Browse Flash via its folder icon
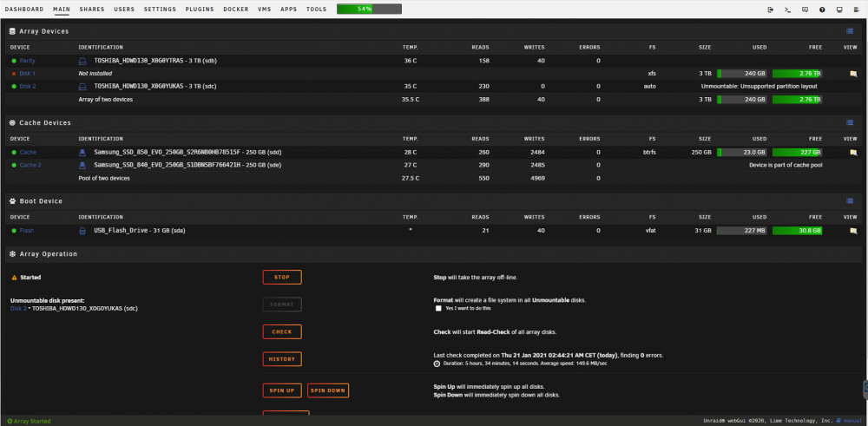The width and height of the screenshot is (868, 426). [853, 231]
